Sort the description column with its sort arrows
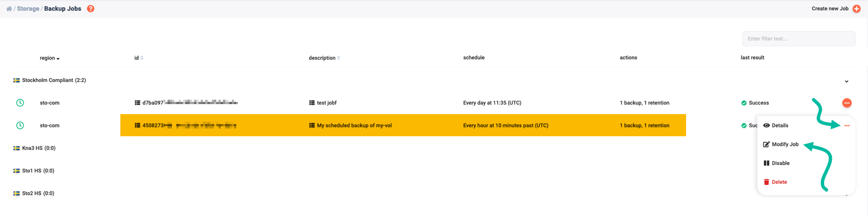Image resolution: width=868 pixels, height=216 pixels. coord(339,58)
